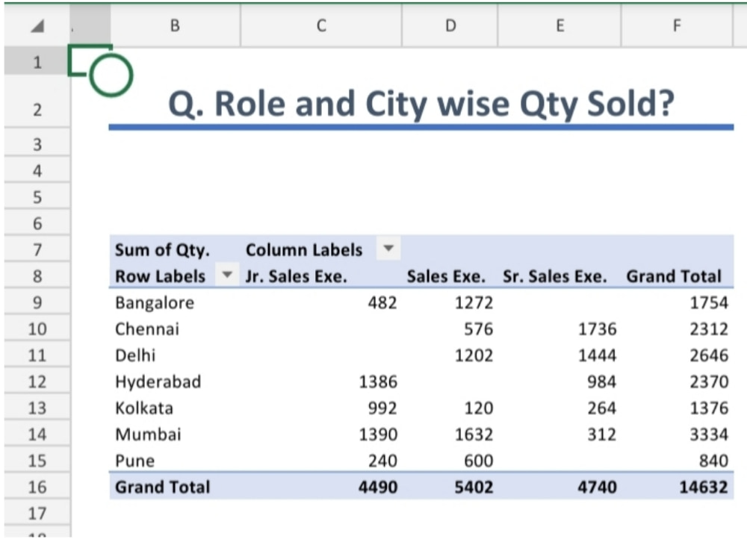
Task: Click Delhi Sales Exe. value 1202
Action: click(474, 355)
